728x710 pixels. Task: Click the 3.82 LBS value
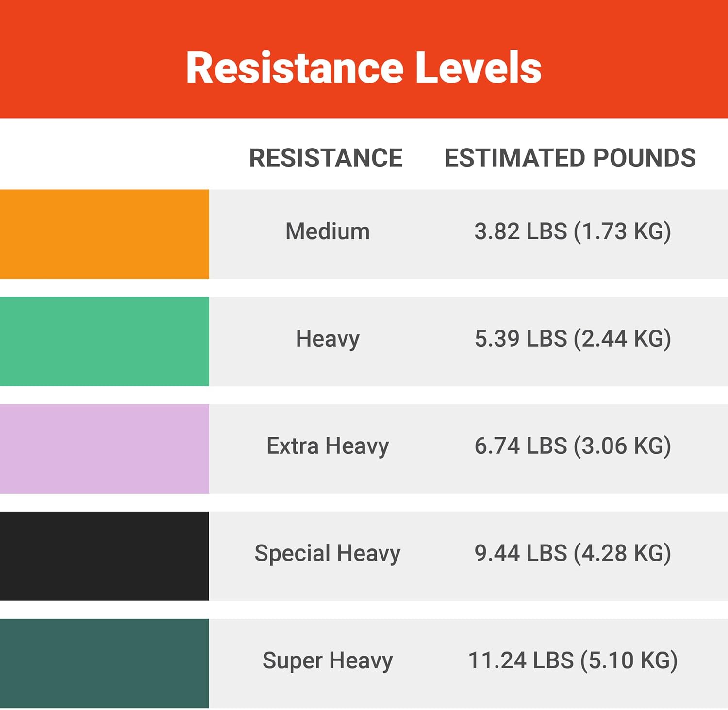click(520, 231)
